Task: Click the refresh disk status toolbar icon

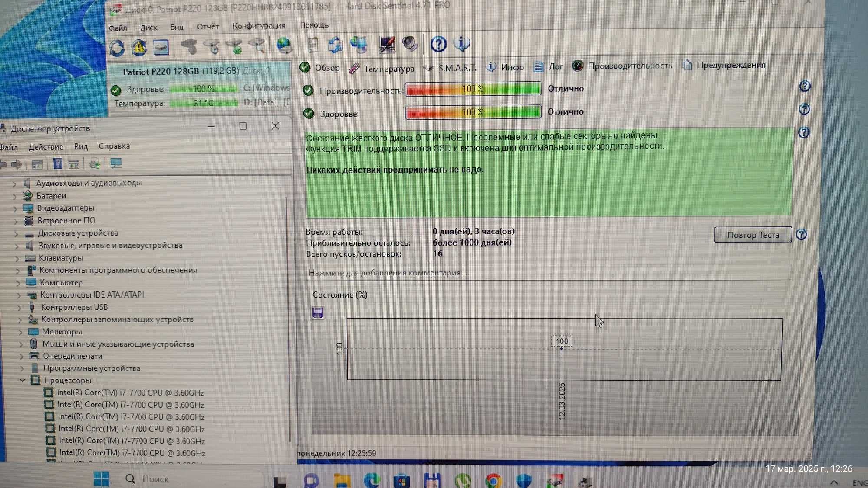Action: 117,48
